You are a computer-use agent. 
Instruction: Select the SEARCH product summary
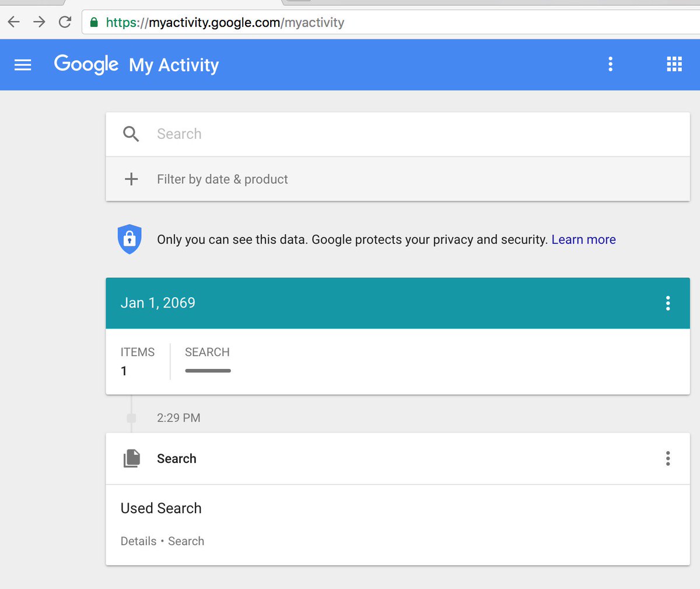[207, 359]
